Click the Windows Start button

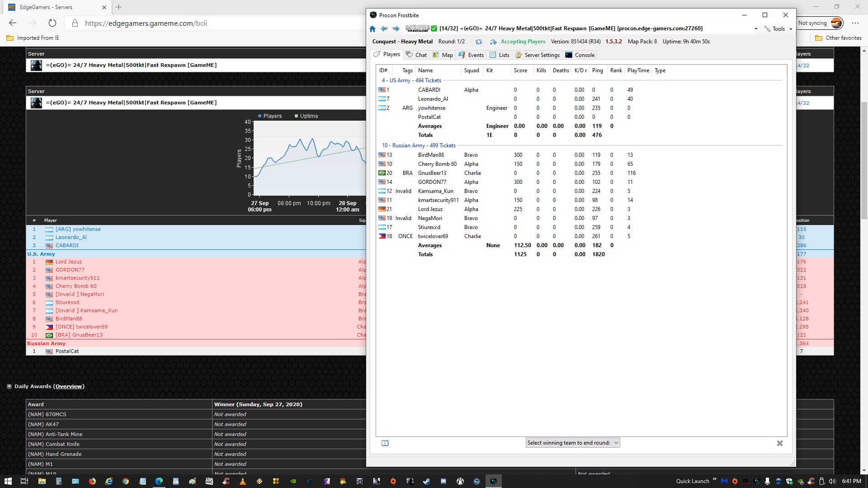click(x=8, y=481)
